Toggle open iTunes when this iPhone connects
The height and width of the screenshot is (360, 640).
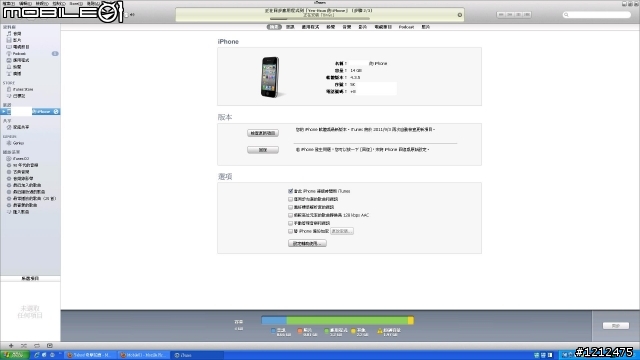290,191
